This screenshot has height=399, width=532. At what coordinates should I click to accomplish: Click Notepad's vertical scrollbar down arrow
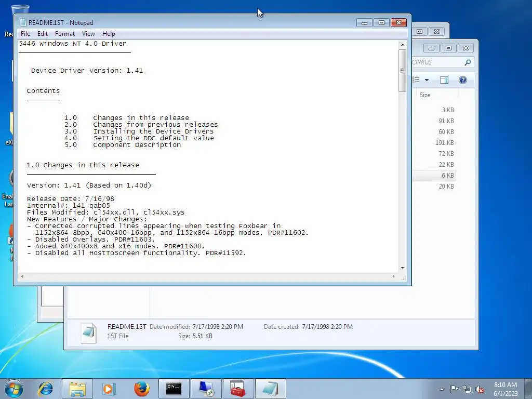click(x=403, y=268)
